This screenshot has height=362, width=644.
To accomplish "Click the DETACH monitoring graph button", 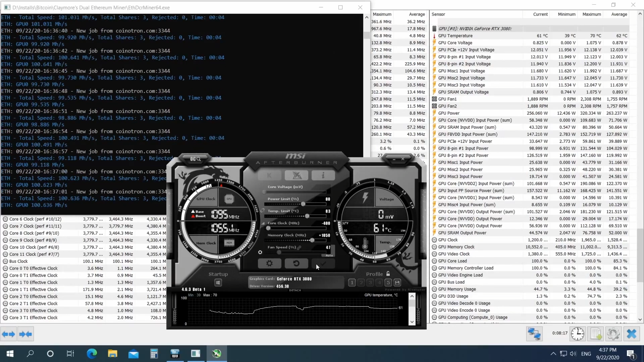I will click(x=295, y=290).
